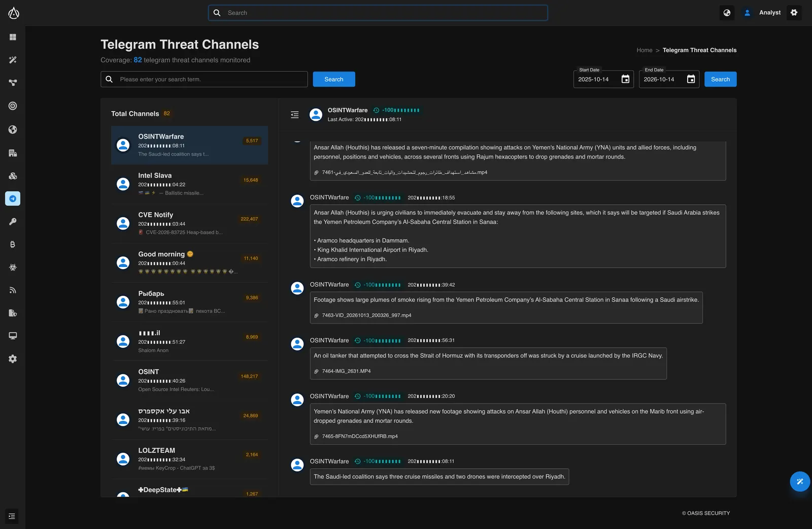Click the app logo in top-left
Viewport: 812px width, 529px height.
(14, 13)
